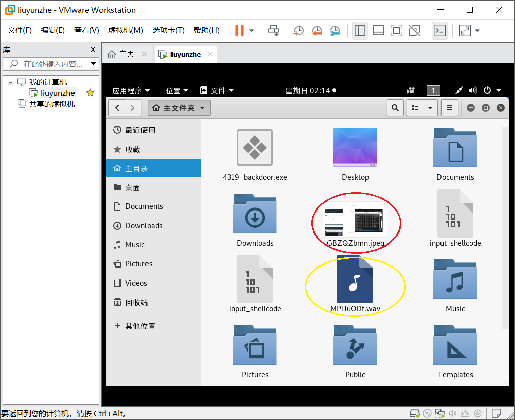Open the 虚拟机(M) menu

click(125, 30)
